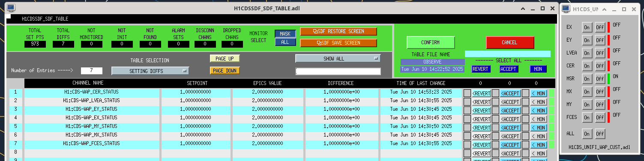Click ACCEPT button in row 7
This screenshot has height=161, width=644.
[510, 145]
